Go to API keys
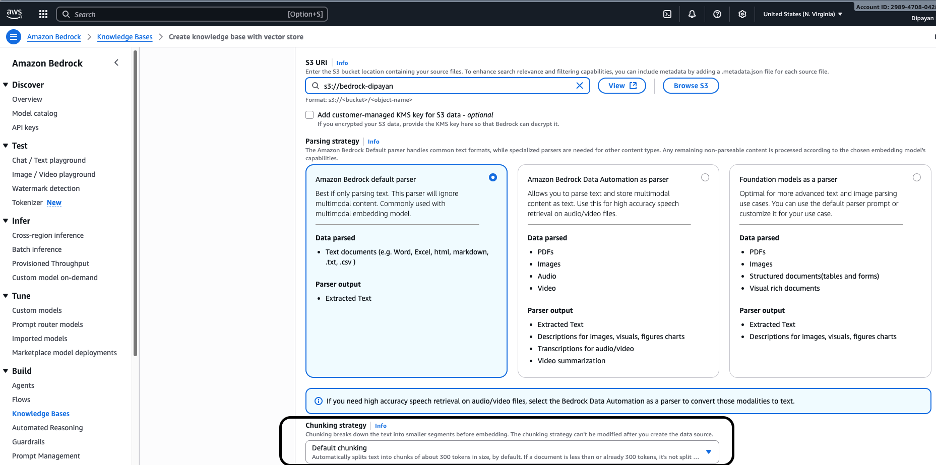The image size is (936, 466). 25,128
